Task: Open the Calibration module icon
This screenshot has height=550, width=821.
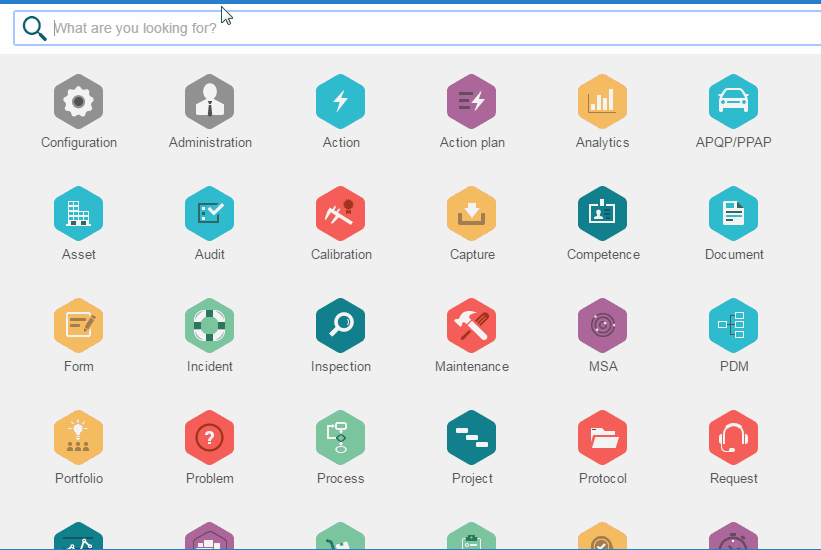Action: click(x=341, y=213)
